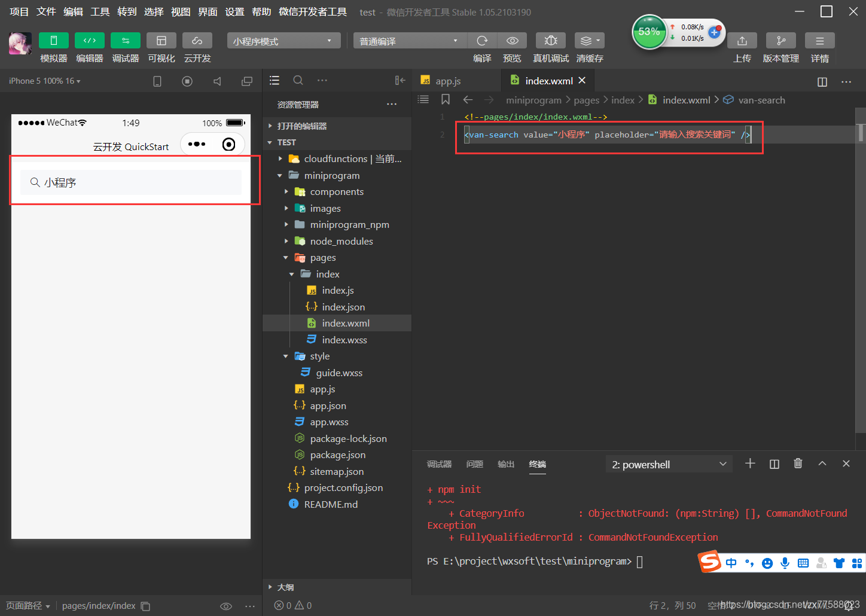Click the mini program capsule close circle
This screenshot has height=616, width=866.
(x=228, y=144)
